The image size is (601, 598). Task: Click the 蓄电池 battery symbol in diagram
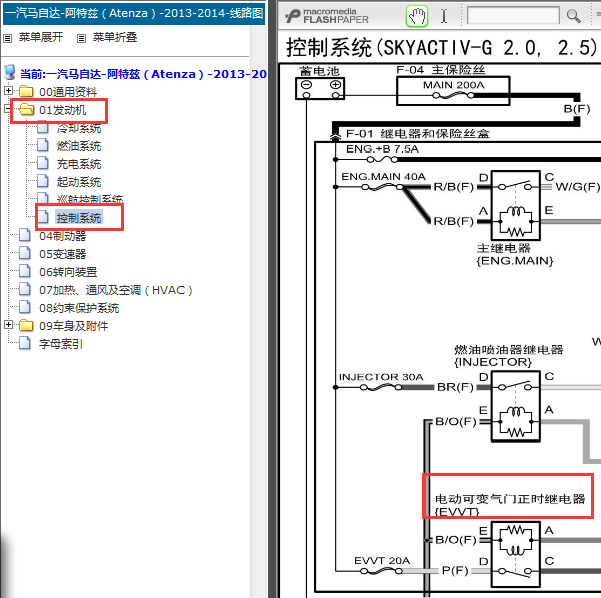[x=320, y=89]
